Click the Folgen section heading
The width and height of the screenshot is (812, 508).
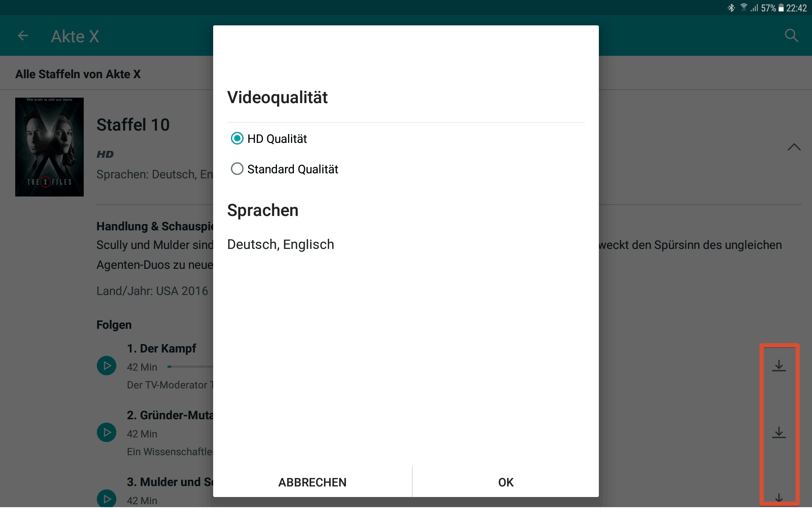pos(114,325)
